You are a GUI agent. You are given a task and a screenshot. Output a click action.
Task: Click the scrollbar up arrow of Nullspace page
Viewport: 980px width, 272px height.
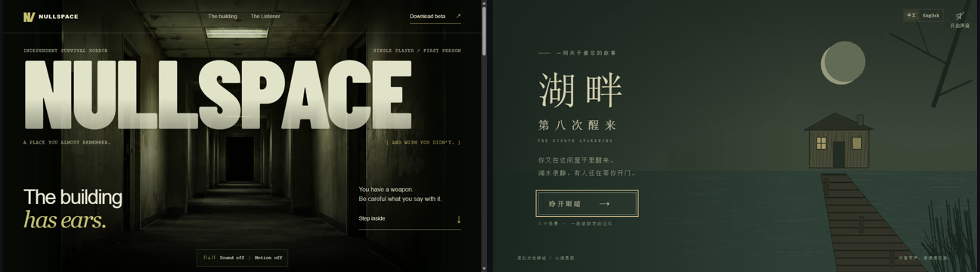(484, 4)
